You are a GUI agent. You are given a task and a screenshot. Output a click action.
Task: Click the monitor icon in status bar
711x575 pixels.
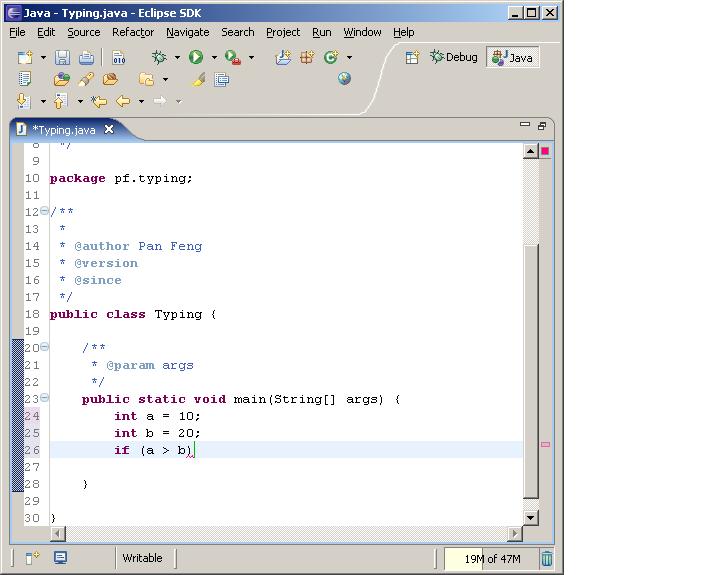pos(60,557)
